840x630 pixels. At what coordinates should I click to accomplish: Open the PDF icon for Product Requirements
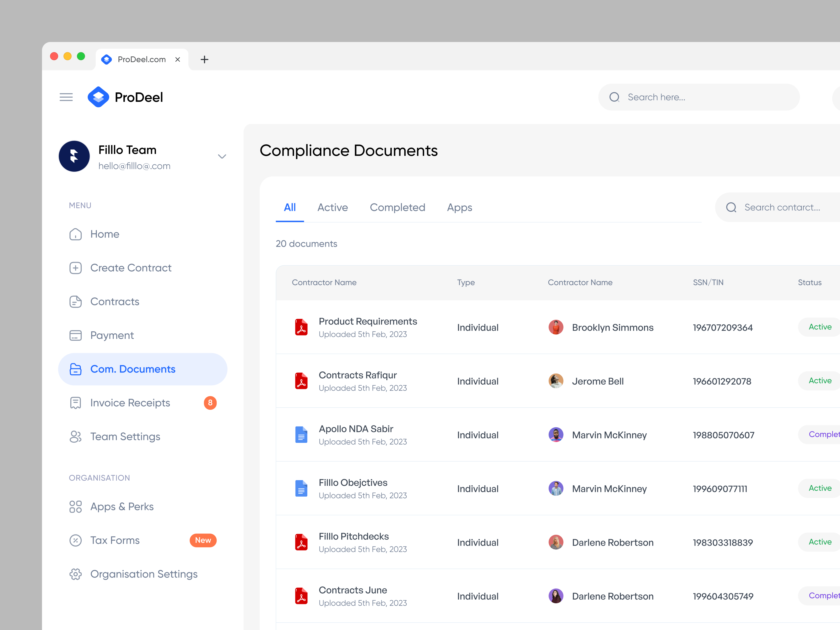coord(301,327)
